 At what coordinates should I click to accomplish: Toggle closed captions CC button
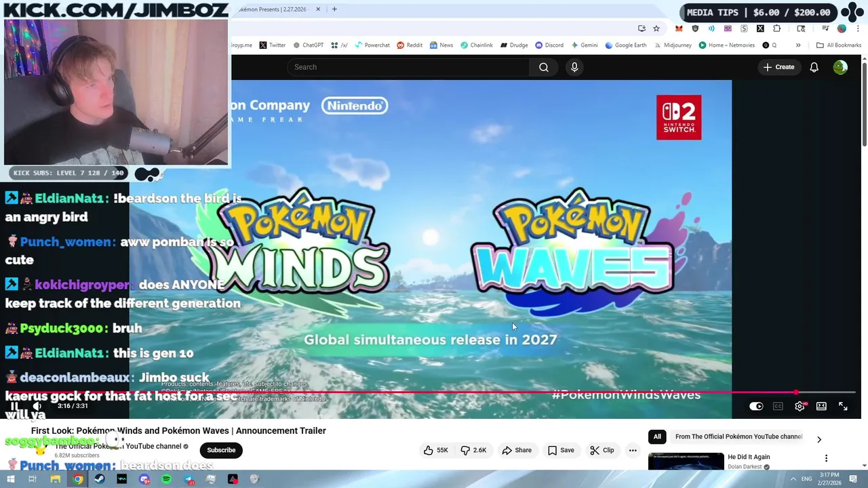[x=778, y=406]
